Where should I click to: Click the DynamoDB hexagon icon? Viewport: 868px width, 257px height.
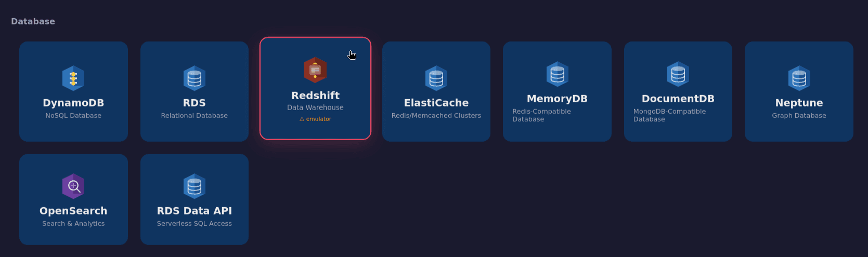click(x=73, y=78)
